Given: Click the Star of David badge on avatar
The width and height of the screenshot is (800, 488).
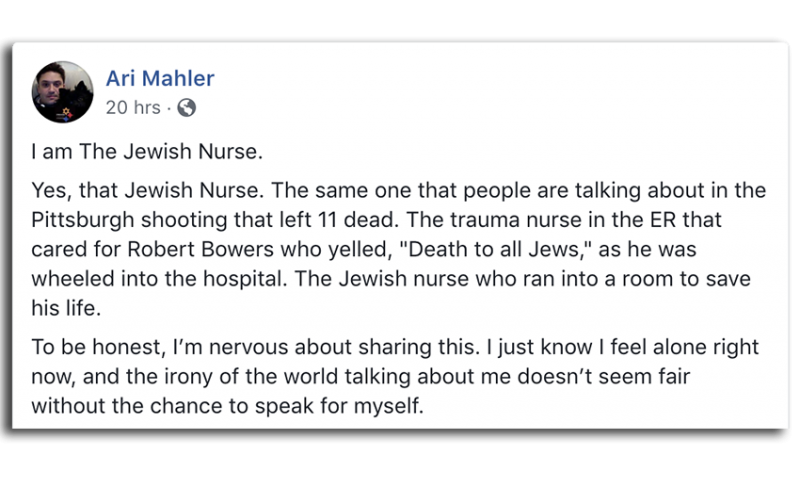Looking at the screenshot, I should (x=65, y=112).
